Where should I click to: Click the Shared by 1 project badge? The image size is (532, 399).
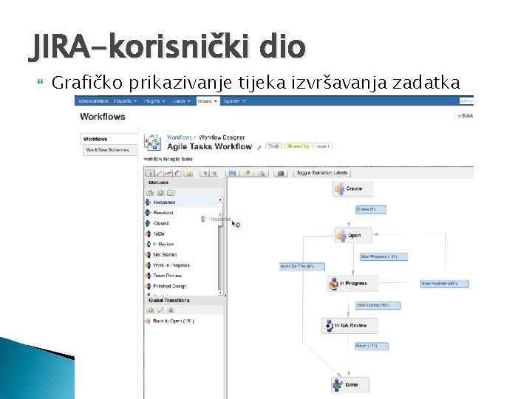point(308,146)
